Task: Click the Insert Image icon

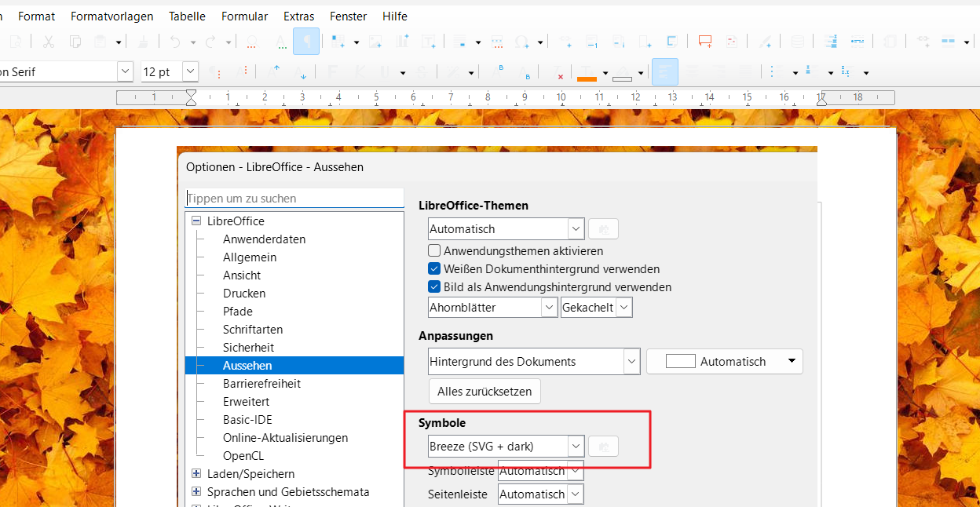Action: pos(375,42)
